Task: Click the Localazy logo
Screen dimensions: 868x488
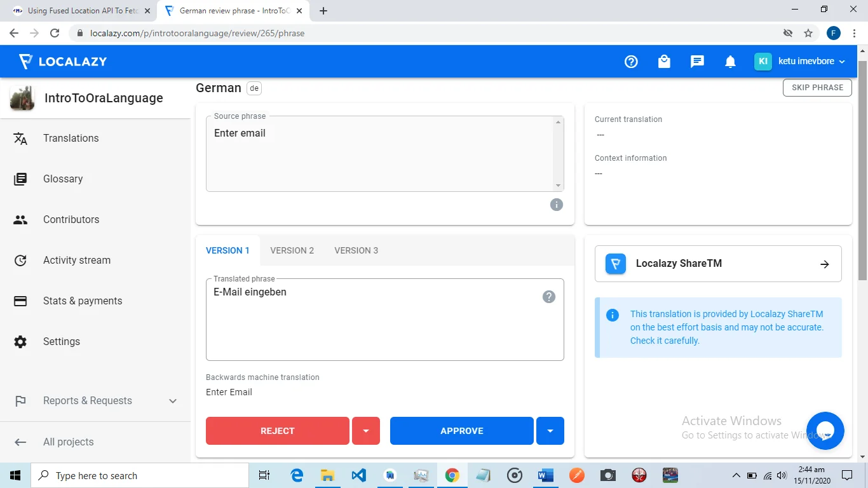Action: pos(62,62)
